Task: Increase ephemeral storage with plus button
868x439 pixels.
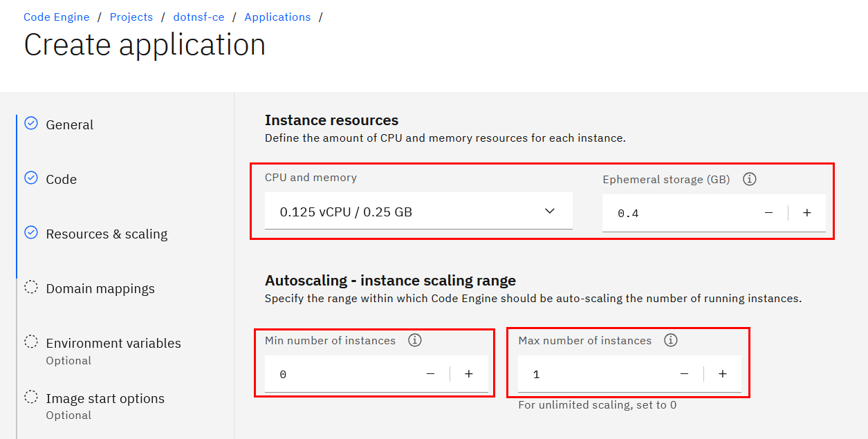Action: coord(806,213)
